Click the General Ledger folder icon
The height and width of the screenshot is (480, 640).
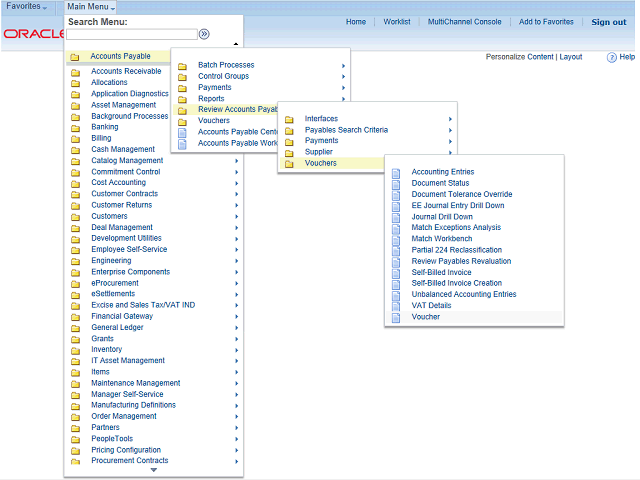click(x=76, y=327)
